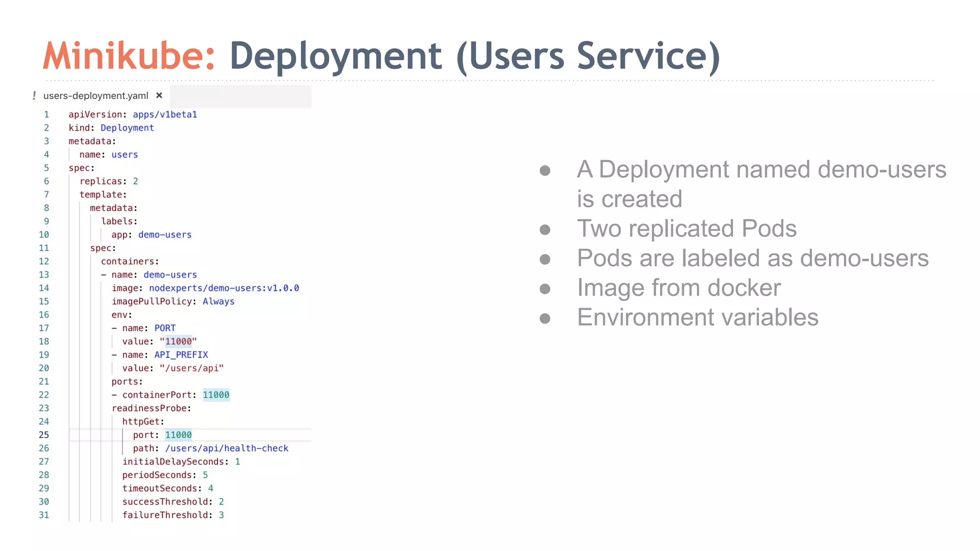Click imagePullPolicy Always value

pyautogui.click(x=218, y=301)
